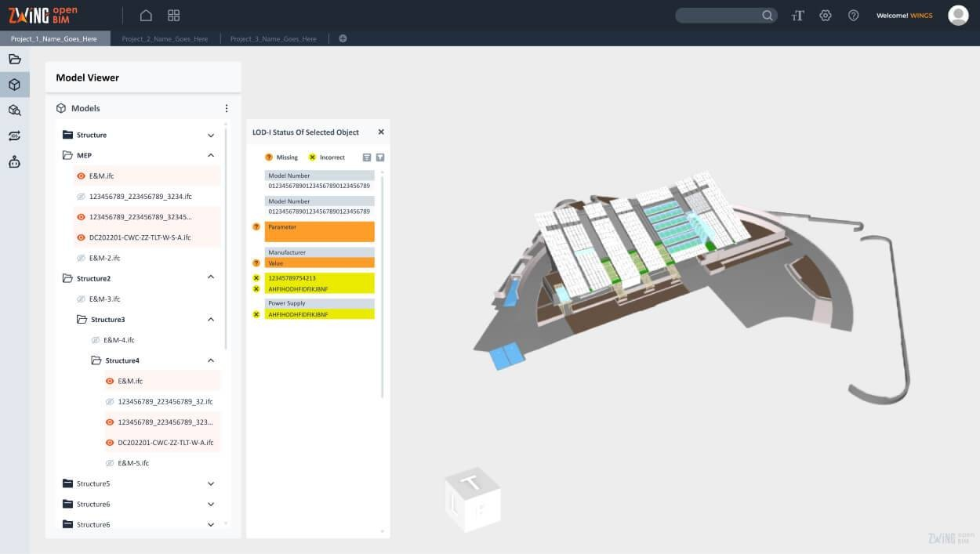The height and width of the screenshot is (554, 980).
Task: Open the Home icon in header
Action: [x=146, y=16]
